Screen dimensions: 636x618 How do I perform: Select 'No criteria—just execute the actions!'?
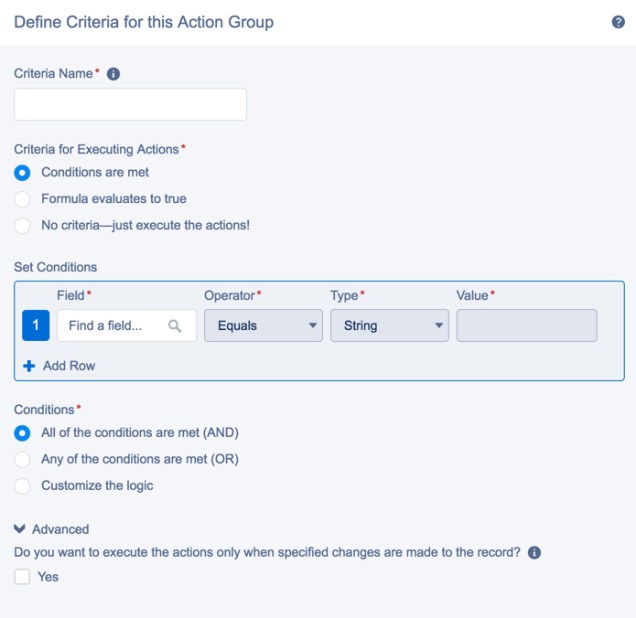(23, 225)
